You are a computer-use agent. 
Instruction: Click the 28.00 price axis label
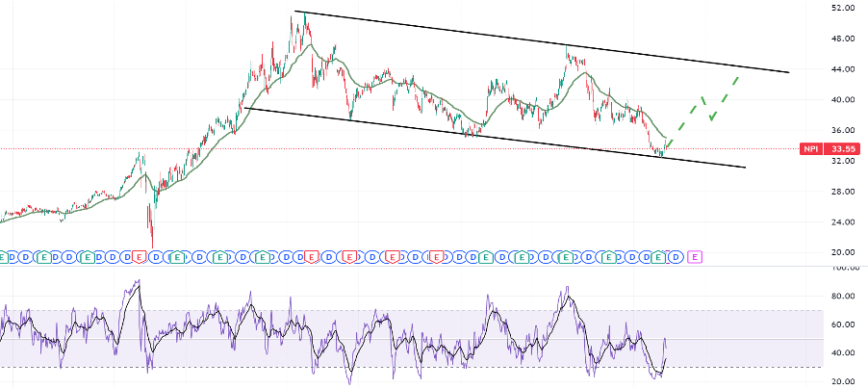point(843,192)
